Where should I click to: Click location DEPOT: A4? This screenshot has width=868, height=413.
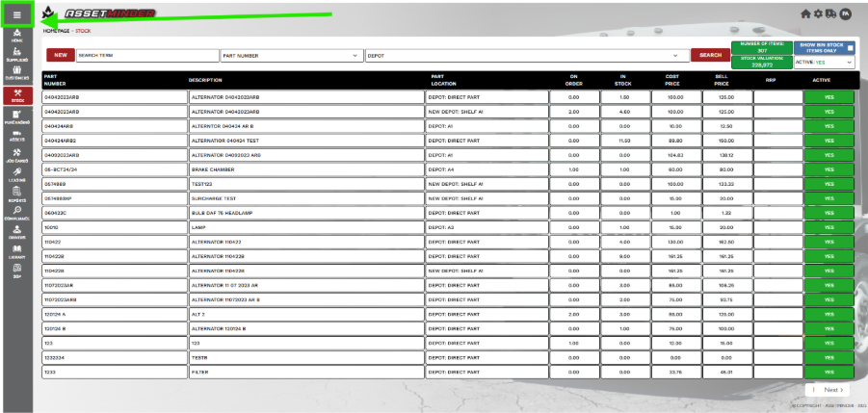coord(487,169)
